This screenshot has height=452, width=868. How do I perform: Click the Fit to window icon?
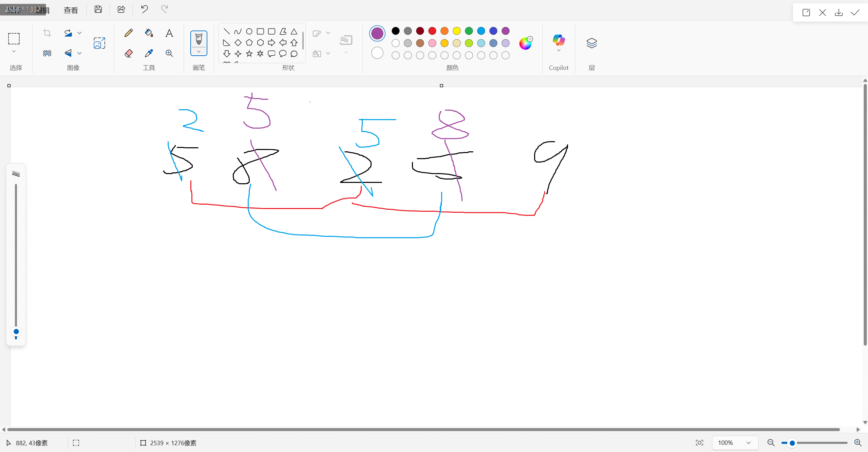[699, 443]
